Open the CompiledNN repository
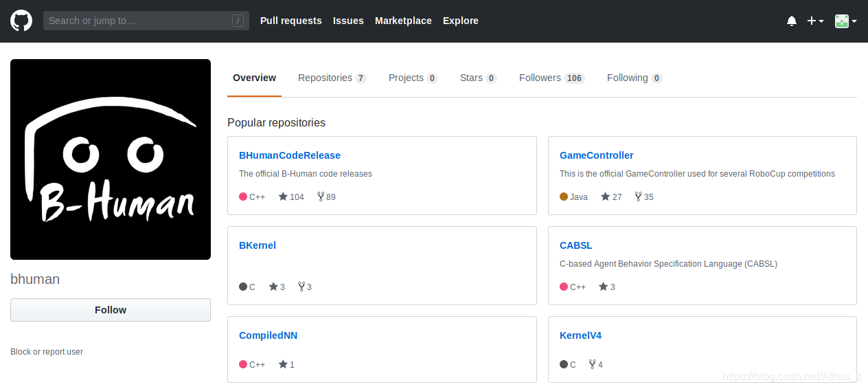 tap(269, 335)
